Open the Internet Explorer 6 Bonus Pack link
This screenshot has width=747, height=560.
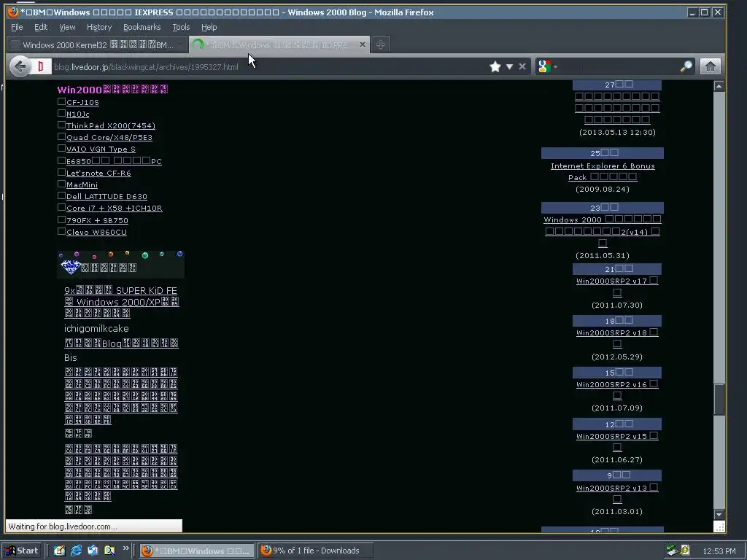[x=602, y=171]
